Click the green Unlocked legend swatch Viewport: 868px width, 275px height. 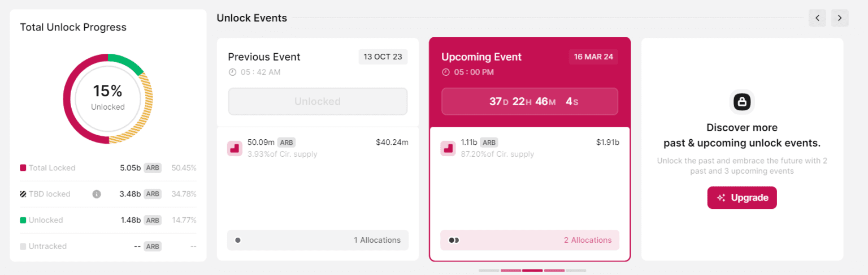point(23,220)
